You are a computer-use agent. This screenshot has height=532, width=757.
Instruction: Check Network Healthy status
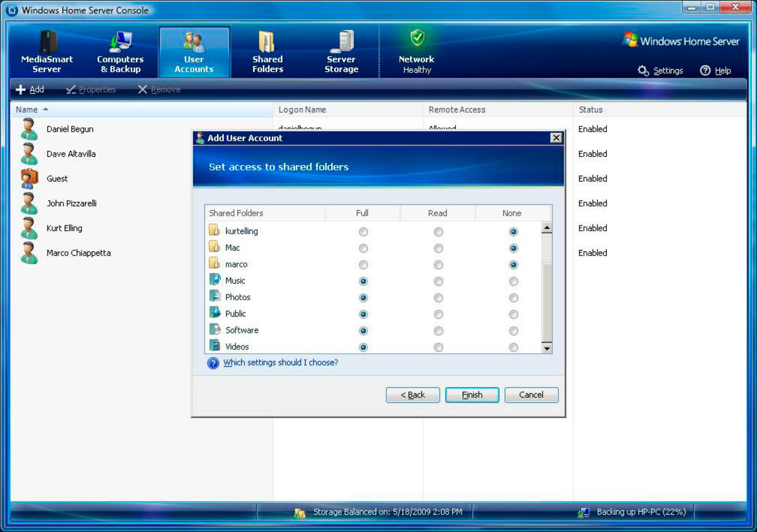pos(416,52)
